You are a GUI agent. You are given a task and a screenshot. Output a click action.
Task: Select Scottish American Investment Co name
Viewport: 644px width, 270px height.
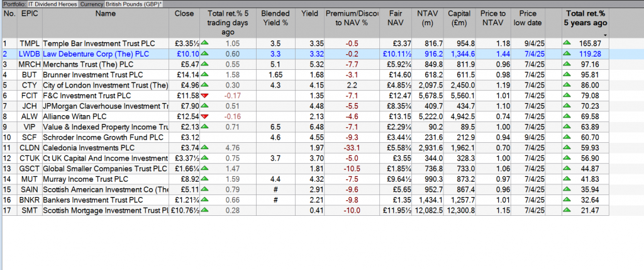tap(106, 190)
